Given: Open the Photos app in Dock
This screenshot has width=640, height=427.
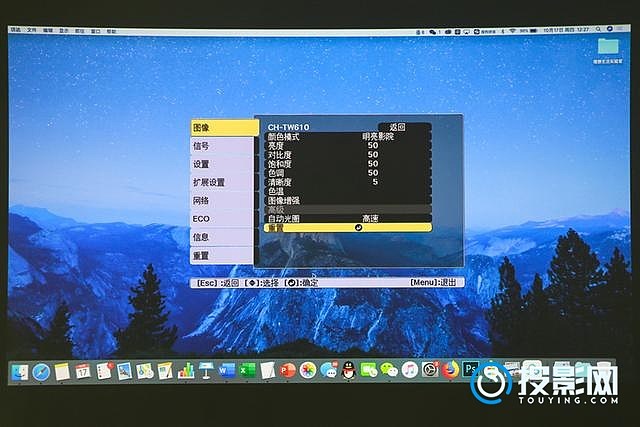Looking at the screenshot, I should [x=308, y=371].
